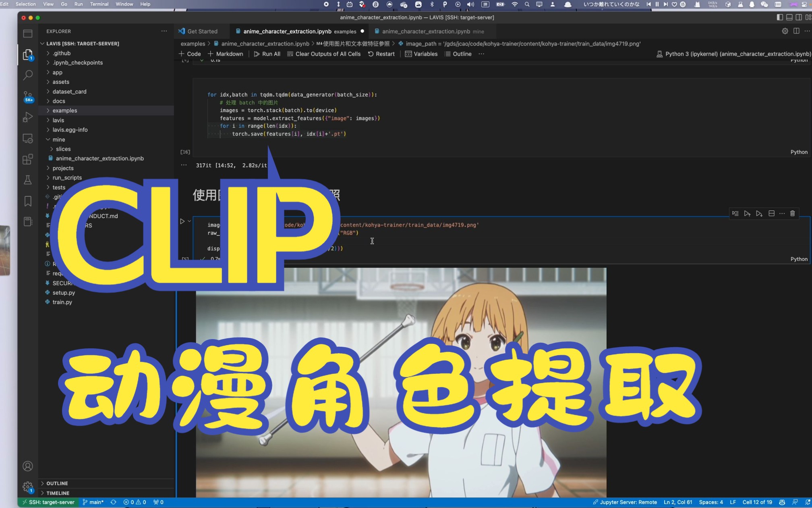Image resolution: width=812 pixels, height=508 pixels.
Task: Delete the selected cell with trash icon
Action: tap(792, 213)
